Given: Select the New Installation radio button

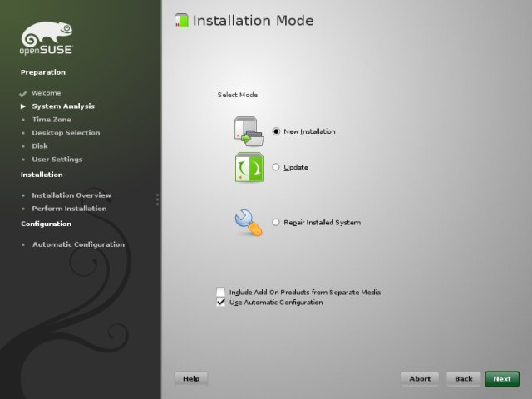Looking at the screenshot, I should [276, 131].
